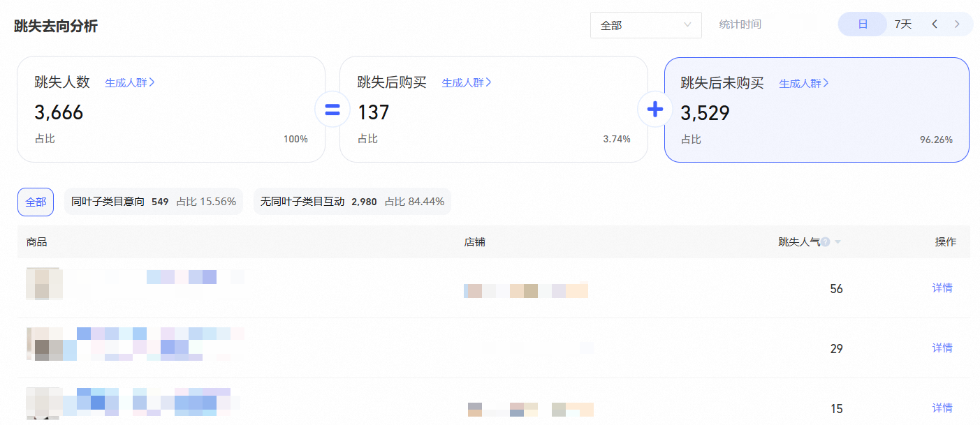This screenshot has width=980, height=425.
Task: Select the 全部 filter tab
Action: pyautogui.click(x=36, y=202)
